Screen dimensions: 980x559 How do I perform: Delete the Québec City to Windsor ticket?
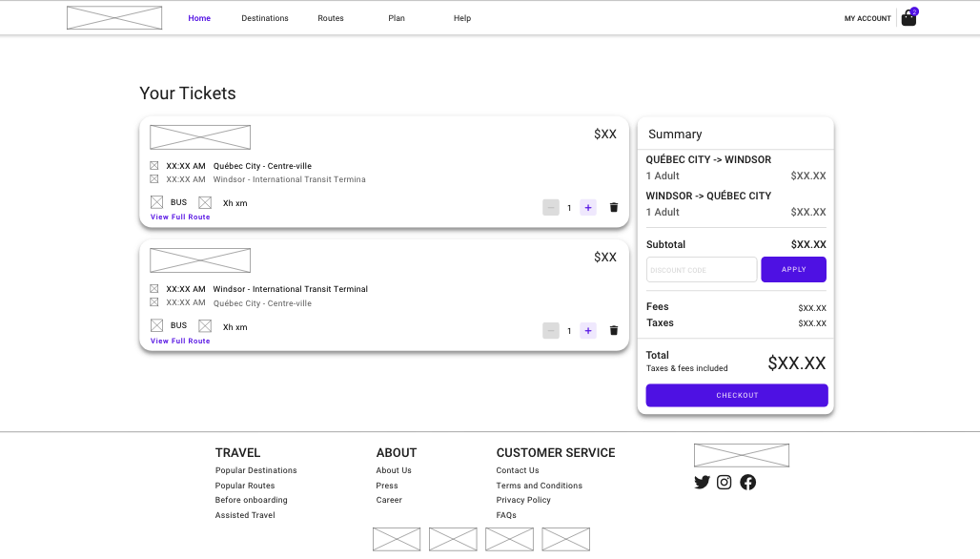614,207
